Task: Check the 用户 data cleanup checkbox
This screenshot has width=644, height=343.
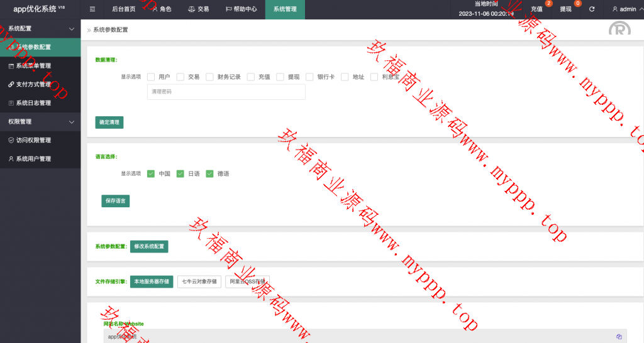Action: click(x=151, y=77)
